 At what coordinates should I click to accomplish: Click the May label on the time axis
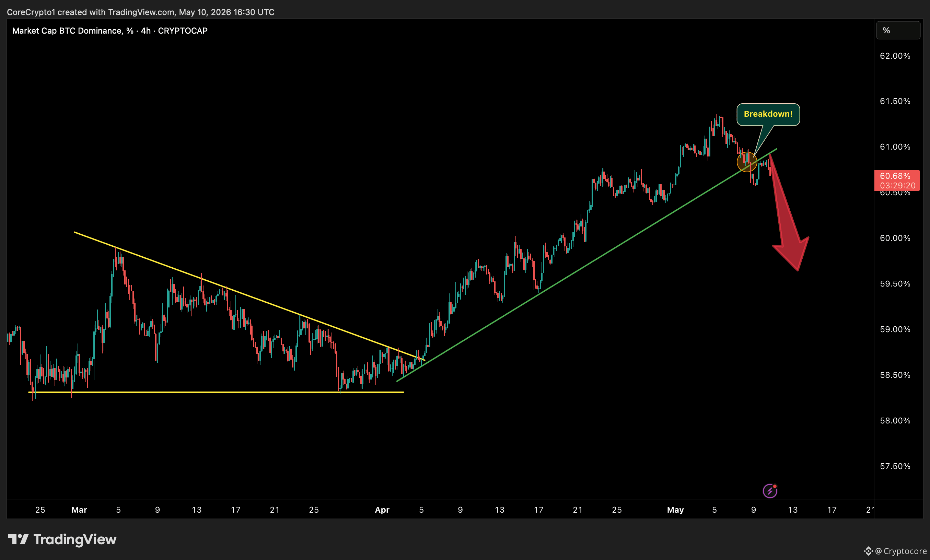(x=675, y=510)
